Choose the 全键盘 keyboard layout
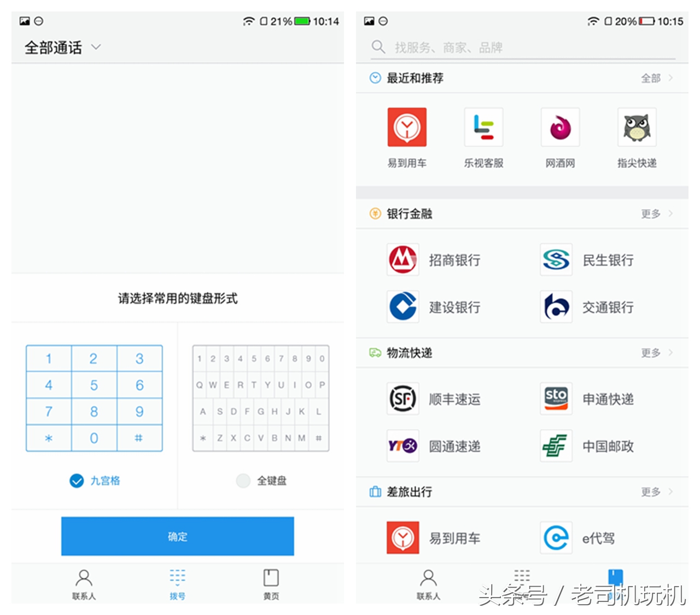The height and width of the screenshot is (615, 700). click(262, 481)
